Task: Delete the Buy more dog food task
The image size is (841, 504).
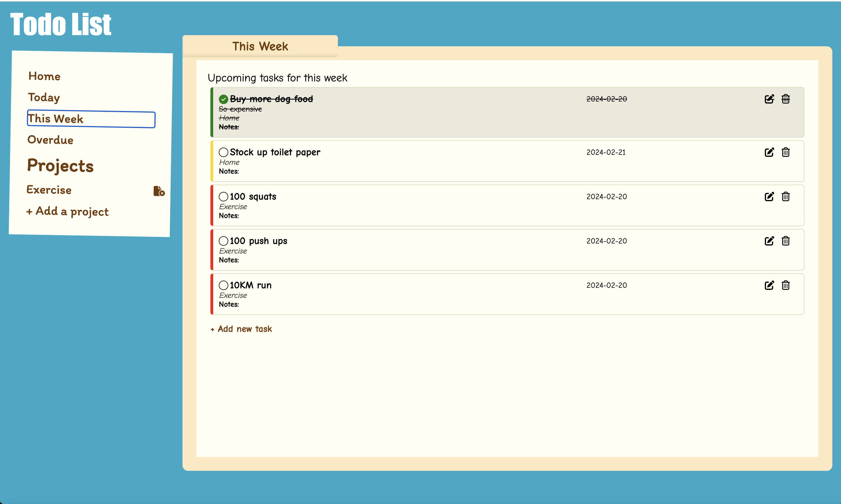Action: click(x=785, y=99)
